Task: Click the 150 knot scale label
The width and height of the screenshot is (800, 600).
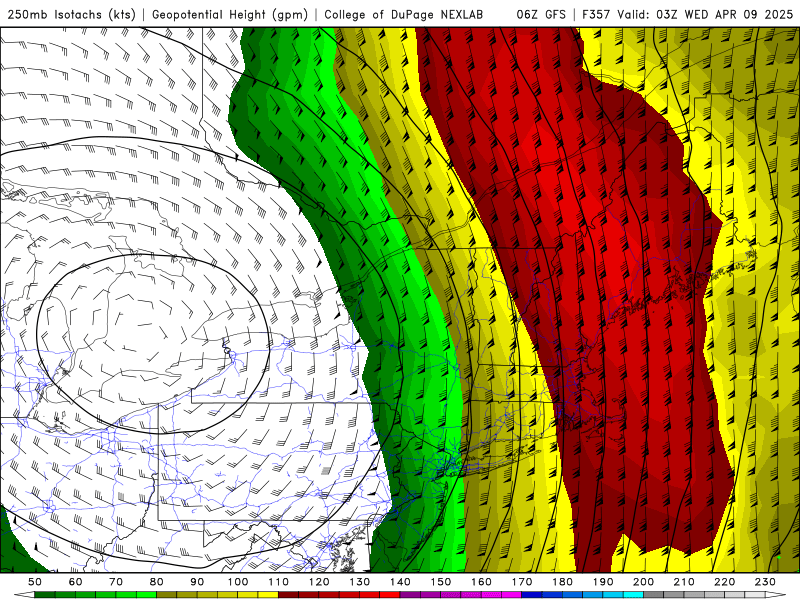Action: click(441, 582)
